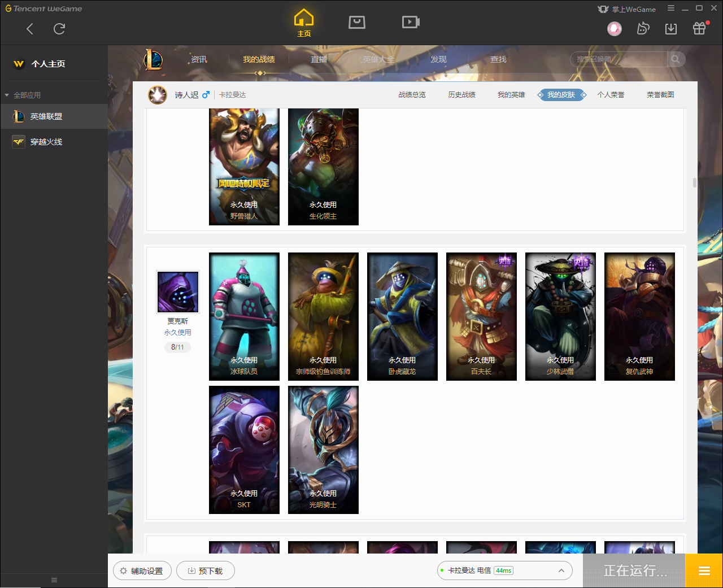
Task: Open the SKT skin card
Action: point(244,450)
